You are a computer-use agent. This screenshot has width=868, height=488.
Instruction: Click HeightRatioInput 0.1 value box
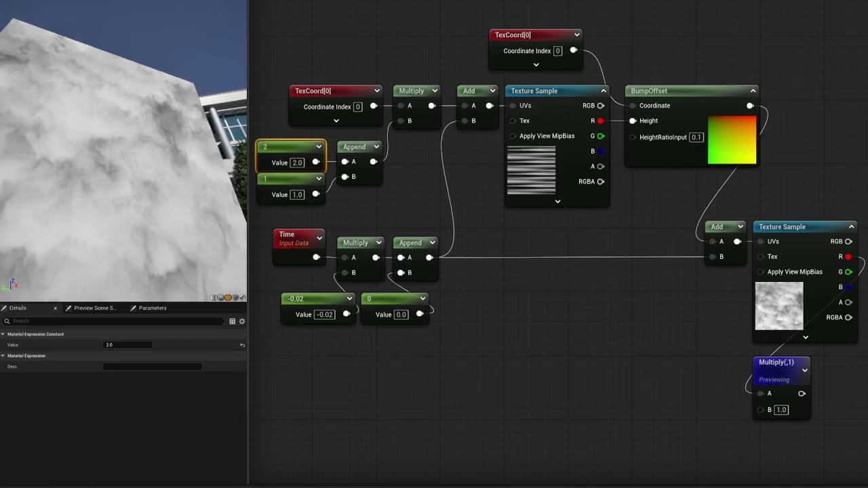coord(696,137)
